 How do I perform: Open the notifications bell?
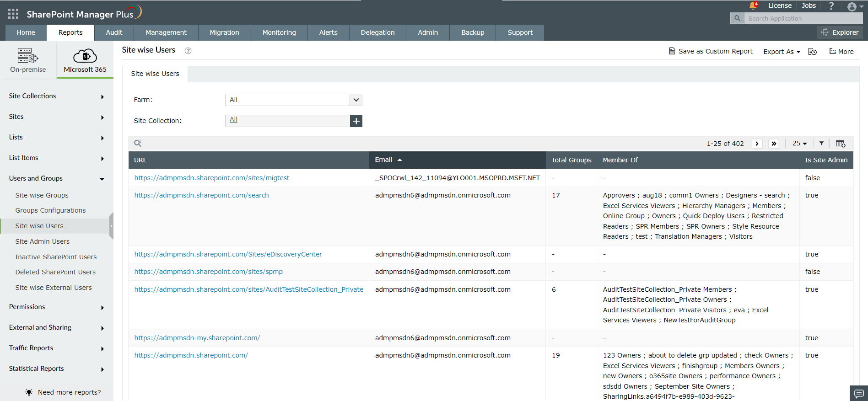tap(753, 6)
